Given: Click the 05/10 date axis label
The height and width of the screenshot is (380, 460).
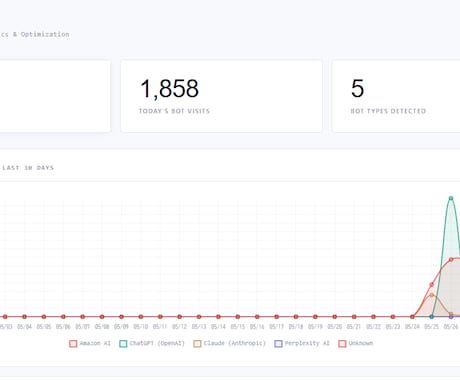Looking at the screenshot, I should coord(141,327).
